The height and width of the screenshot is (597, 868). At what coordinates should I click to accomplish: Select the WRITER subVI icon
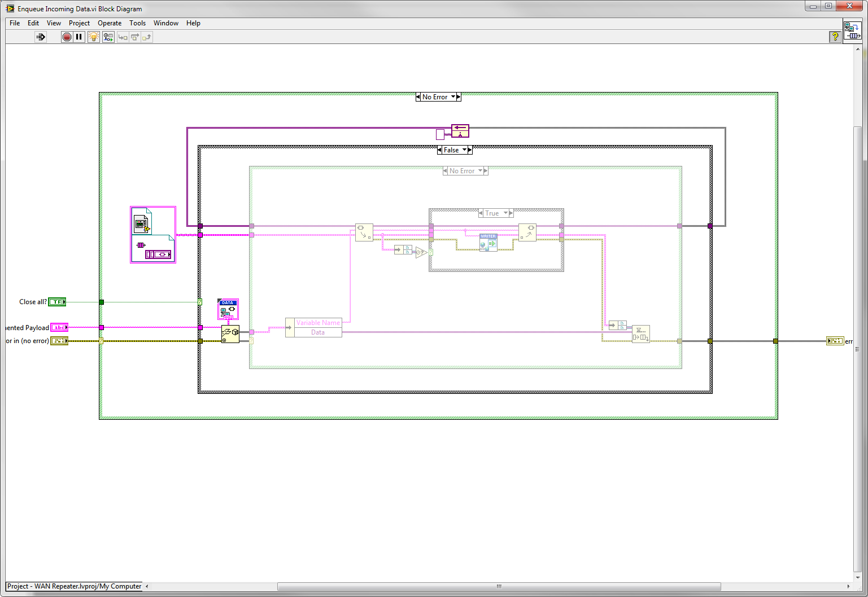coord(488,243)
